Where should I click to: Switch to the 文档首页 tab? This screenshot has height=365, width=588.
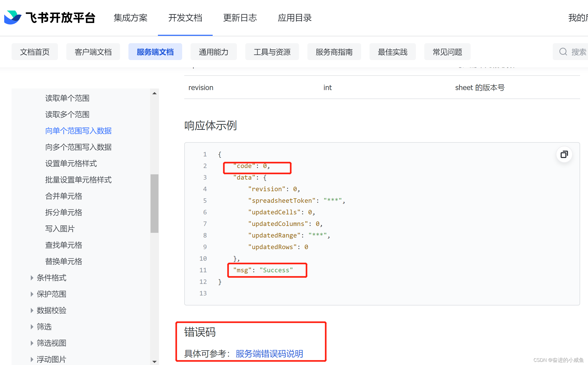(x=35, y=52)
